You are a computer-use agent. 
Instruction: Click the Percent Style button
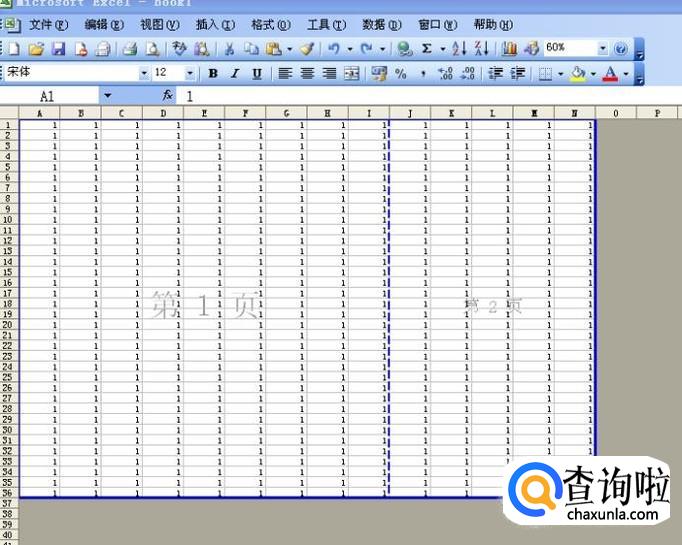401,73
